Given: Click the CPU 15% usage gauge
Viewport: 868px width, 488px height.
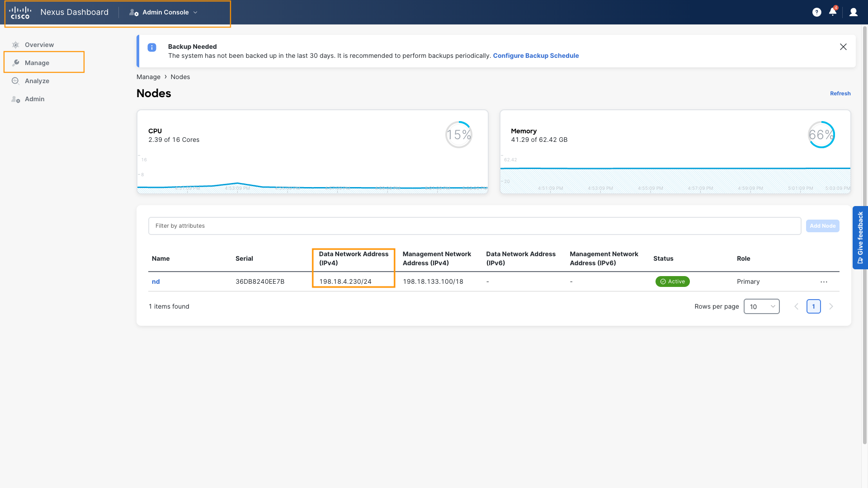Looking at the screenshot, I should (x=459, y=135).
